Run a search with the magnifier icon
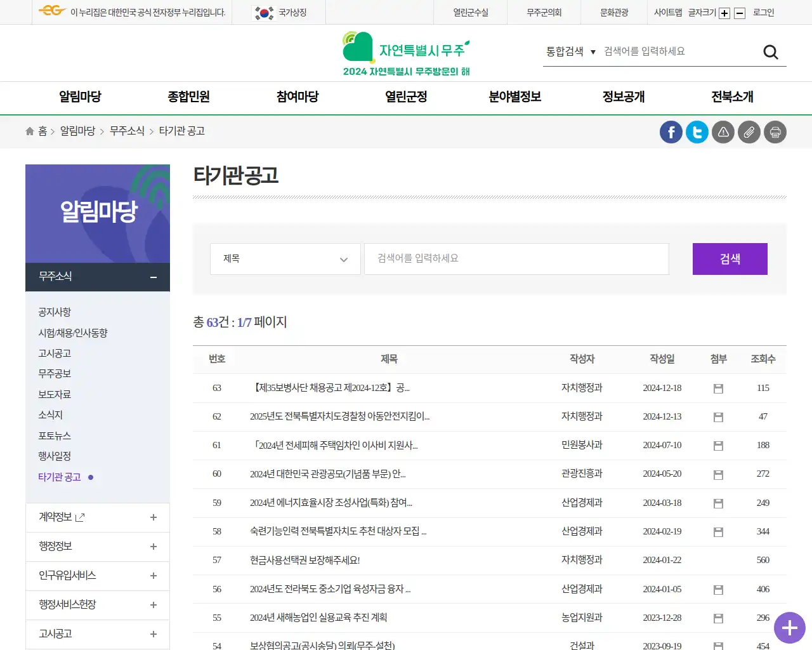Image resolution: width=812 pixels, height=650 pixels. (x=770, y=51)
